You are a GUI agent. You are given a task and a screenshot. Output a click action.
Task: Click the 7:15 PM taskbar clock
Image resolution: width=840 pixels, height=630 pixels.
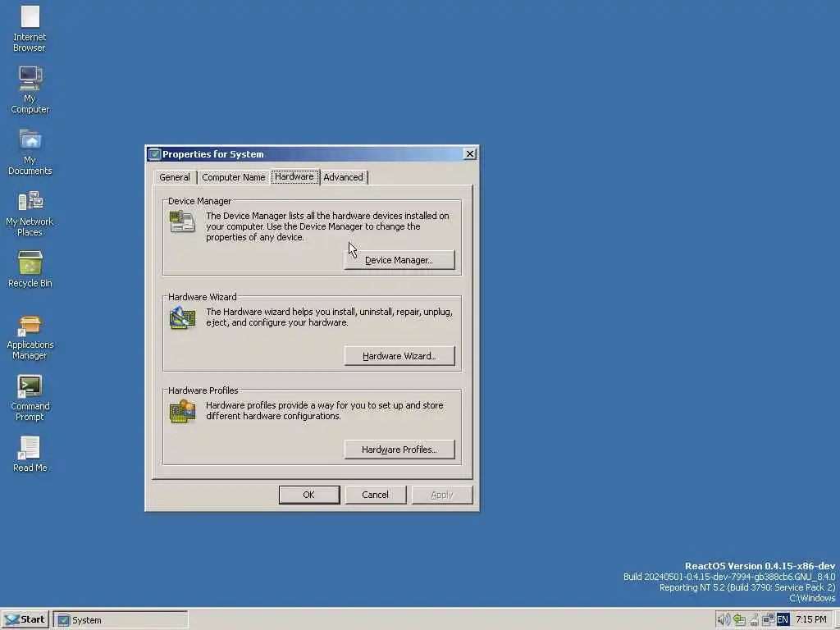pos(810,619)
